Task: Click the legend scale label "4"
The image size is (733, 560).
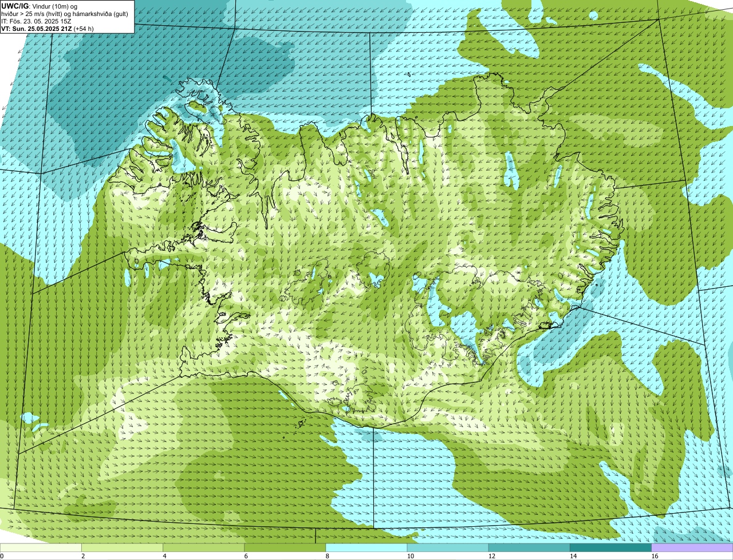Action: [164, 556]
